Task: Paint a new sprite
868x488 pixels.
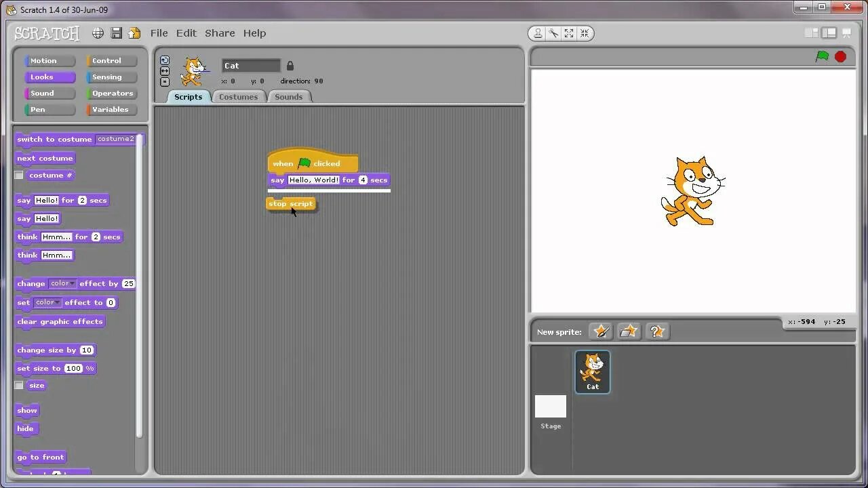Action: coord(601,331)
